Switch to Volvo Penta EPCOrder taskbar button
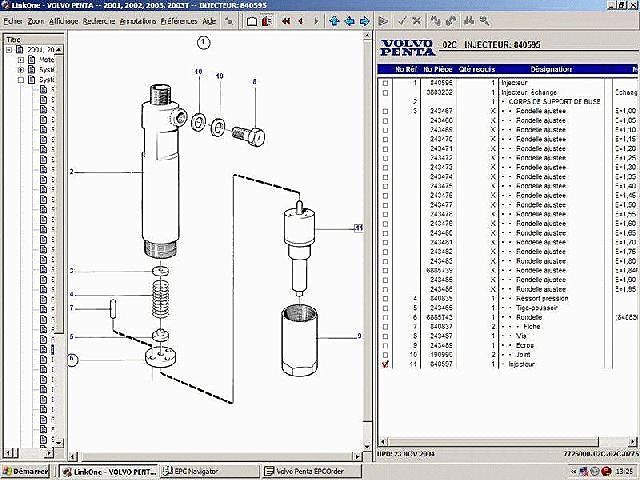 (312, 471)
